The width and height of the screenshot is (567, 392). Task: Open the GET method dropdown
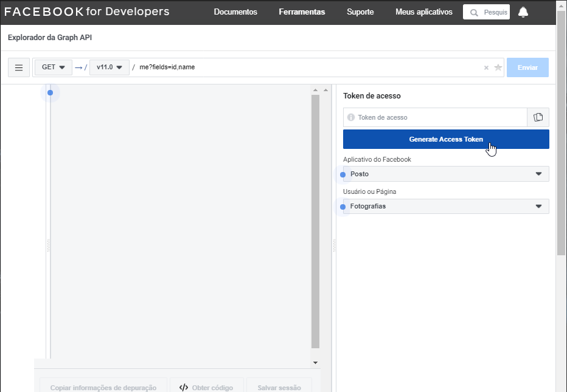[x=54, y=67]
